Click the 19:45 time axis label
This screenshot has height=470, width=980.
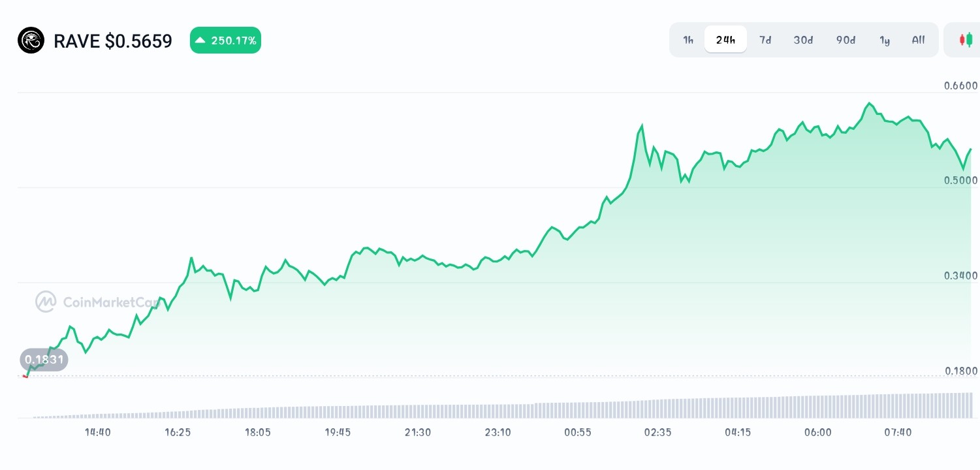point(338,432)
